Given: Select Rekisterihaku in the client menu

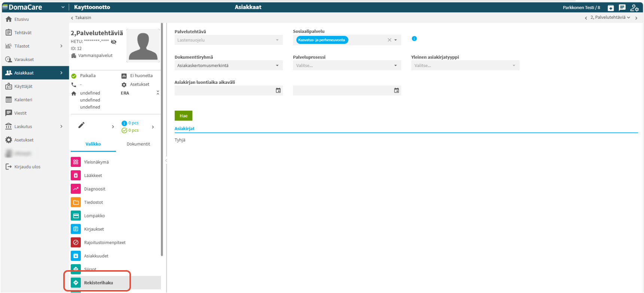Looking at the screenshot, I should 116,283.
